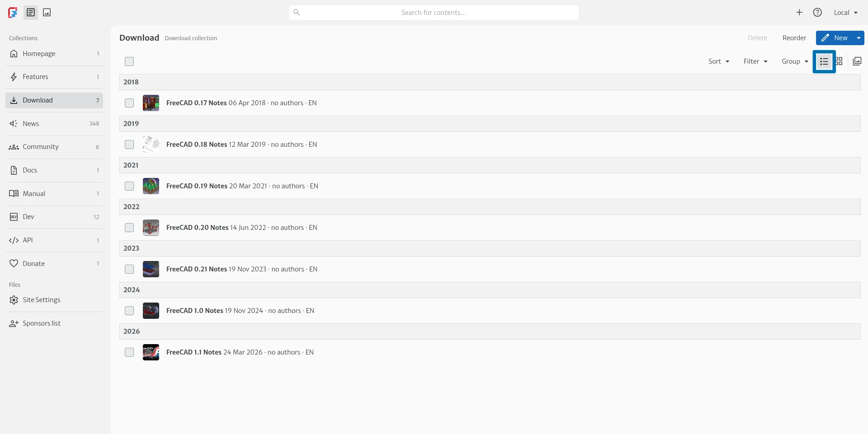Open the Filter dropdown

pyautogui.click(x=755, y=61)
